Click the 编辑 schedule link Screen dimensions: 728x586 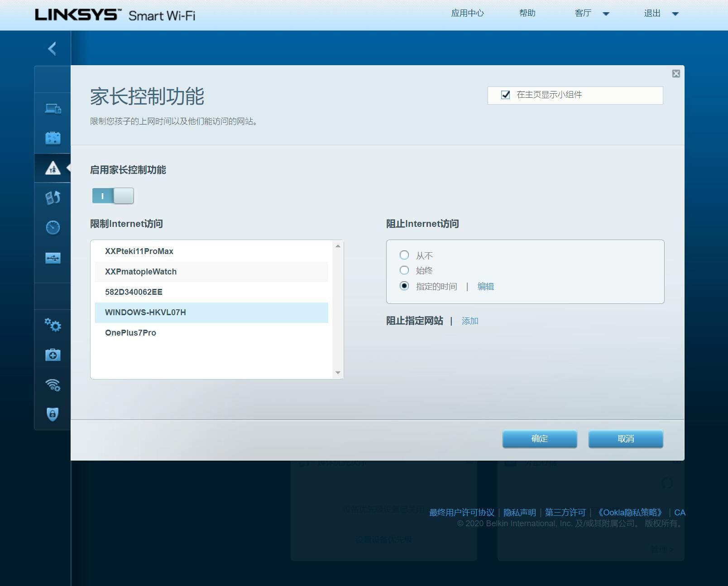(x=486, y=286)
